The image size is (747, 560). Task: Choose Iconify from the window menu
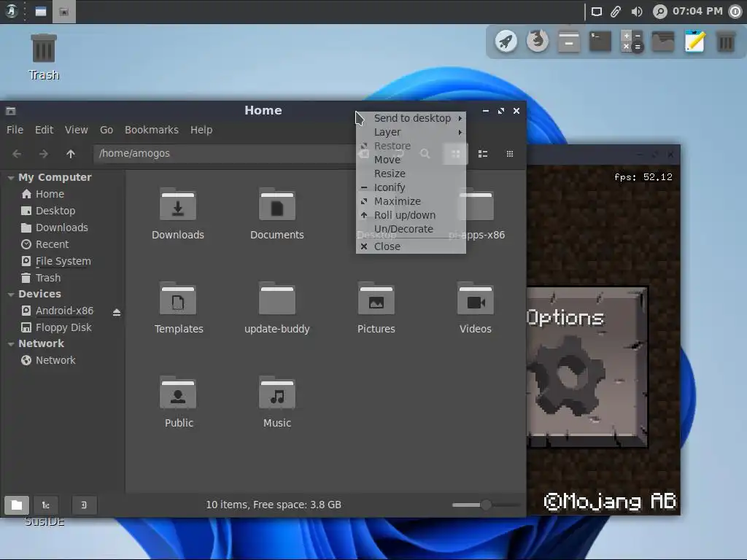coord(411,187)
